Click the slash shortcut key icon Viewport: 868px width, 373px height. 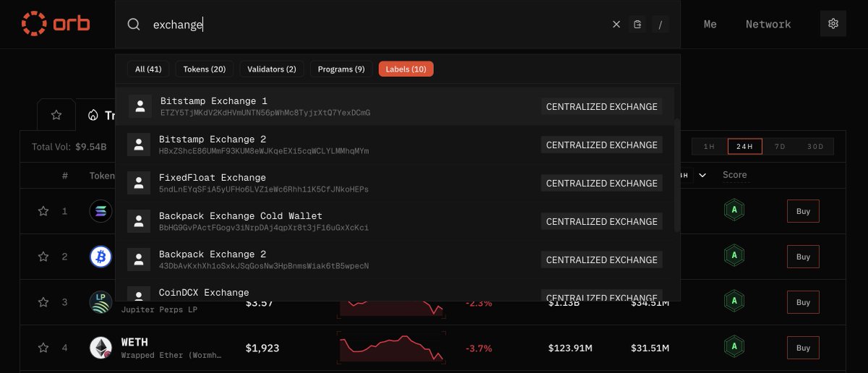[660, 25]
